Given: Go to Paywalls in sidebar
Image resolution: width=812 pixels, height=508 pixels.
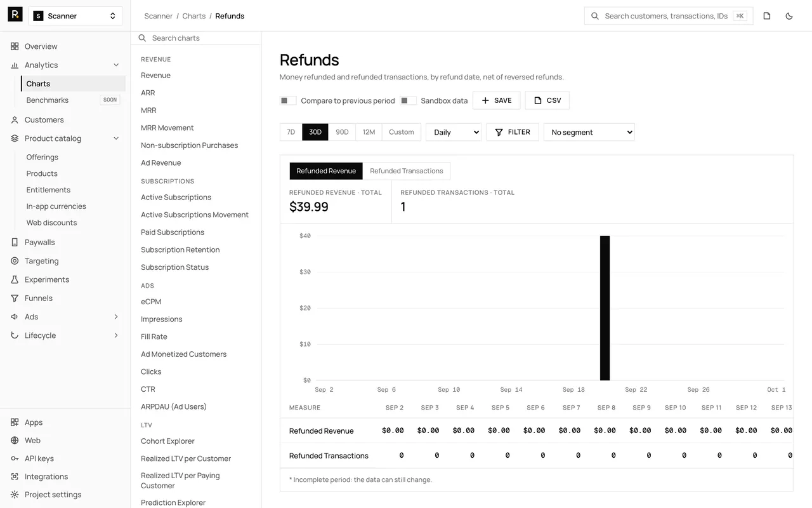Looking at the screenshot, I should 39,243.
